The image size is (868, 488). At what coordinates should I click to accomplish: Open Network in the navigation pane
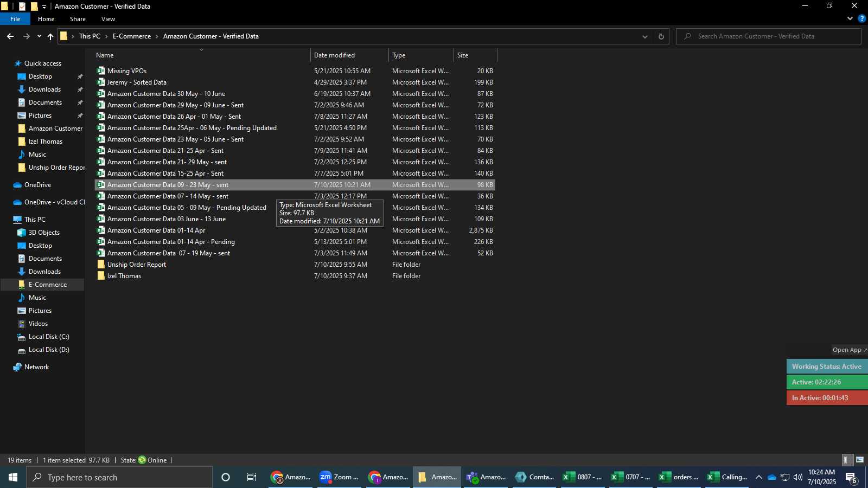point(36,367)
